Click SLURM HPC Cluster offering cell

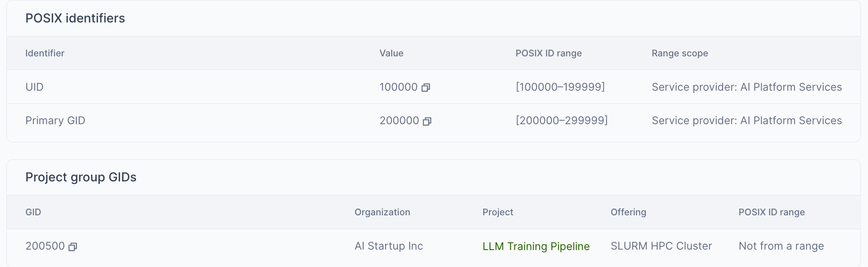[661, 246]
